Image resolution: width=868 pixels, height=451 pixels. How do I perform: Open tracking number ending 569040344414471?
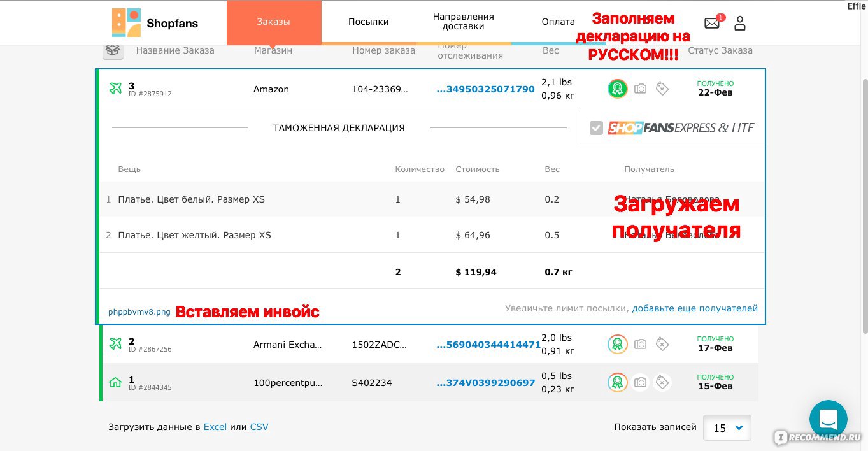tap(488, 345)
